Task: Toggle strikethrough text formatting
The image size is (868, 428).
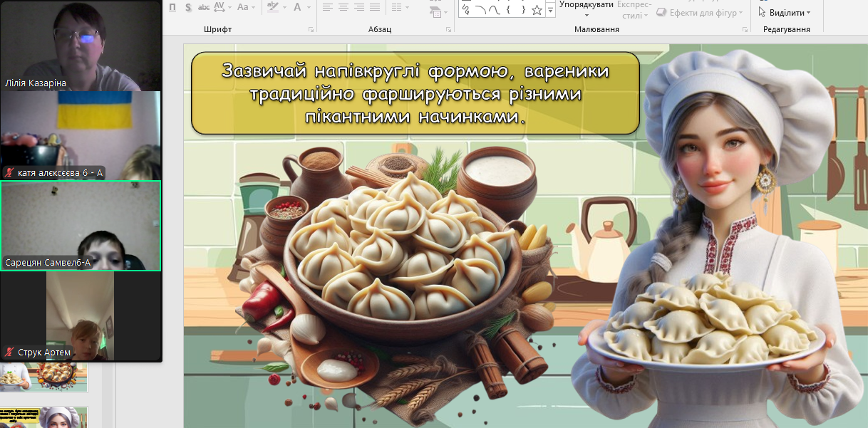Action: point(204,7)
